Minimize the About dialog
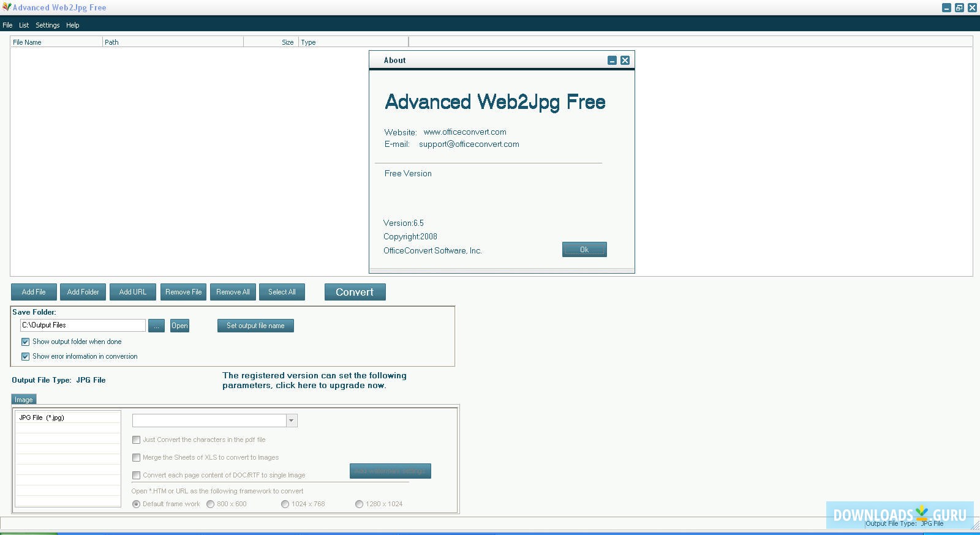 (612, 60)
